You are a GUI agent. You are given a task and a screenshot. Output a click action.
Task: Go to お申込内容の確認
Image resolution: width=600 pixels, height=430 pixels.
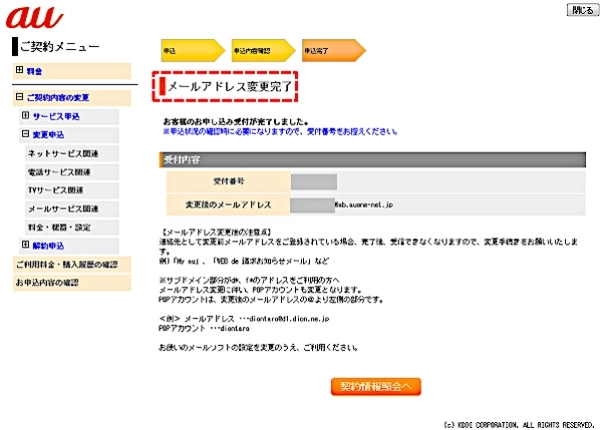[x=47, y=283]
